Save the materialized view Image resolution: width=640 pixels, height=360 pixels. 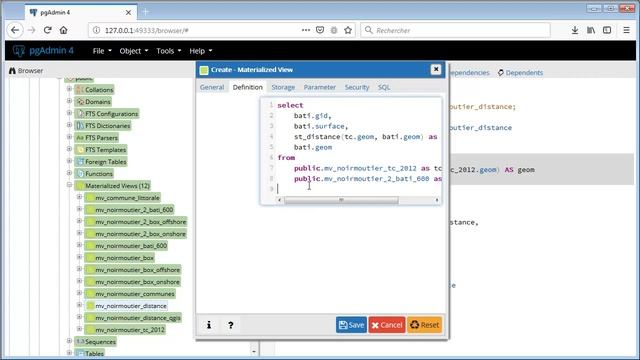pyautogui.click(x=351, y=325)
